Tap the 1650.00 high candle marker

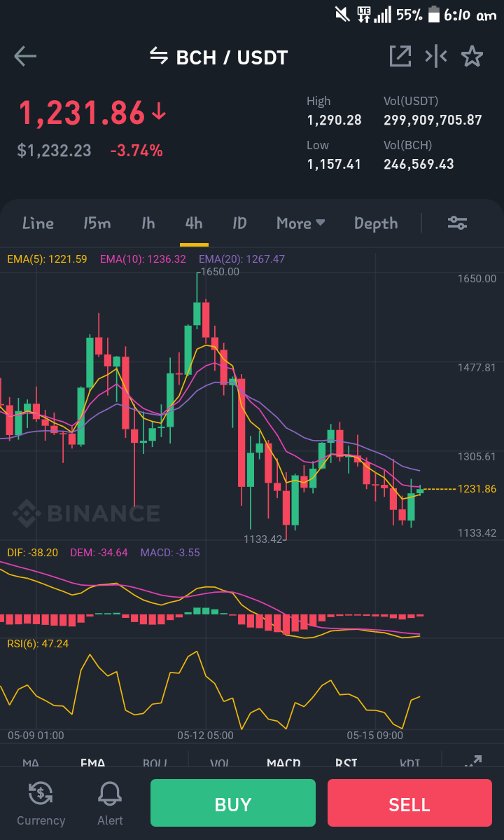(x=220, y=272)
